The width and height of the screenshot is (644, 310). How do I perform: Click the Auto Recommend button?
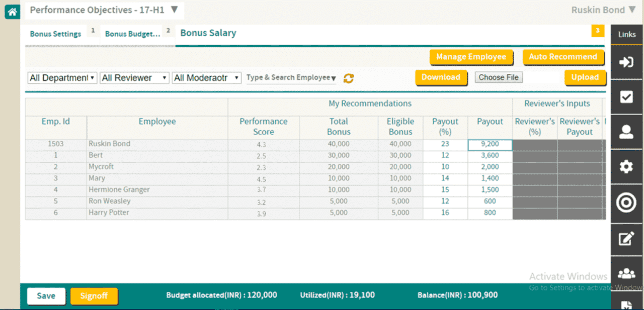(562, 57)
